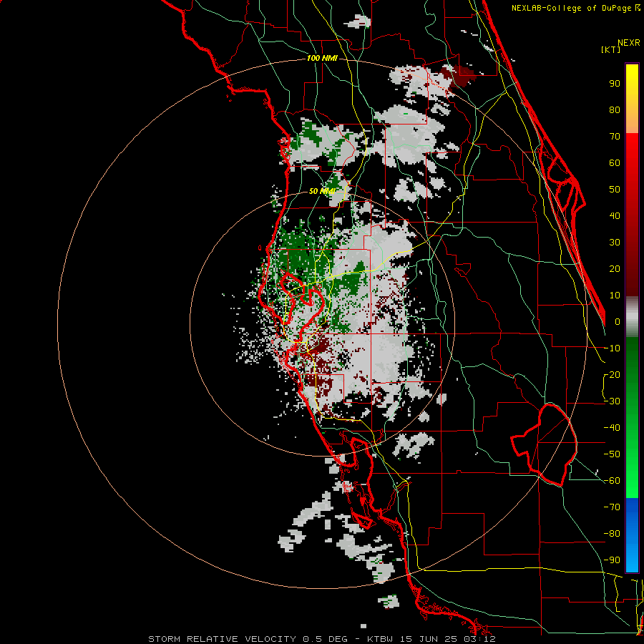The height and width of the screenshot is (644, 644).
Task: Click the -70 value on the velocity scale
Action: tap(612, 507)
